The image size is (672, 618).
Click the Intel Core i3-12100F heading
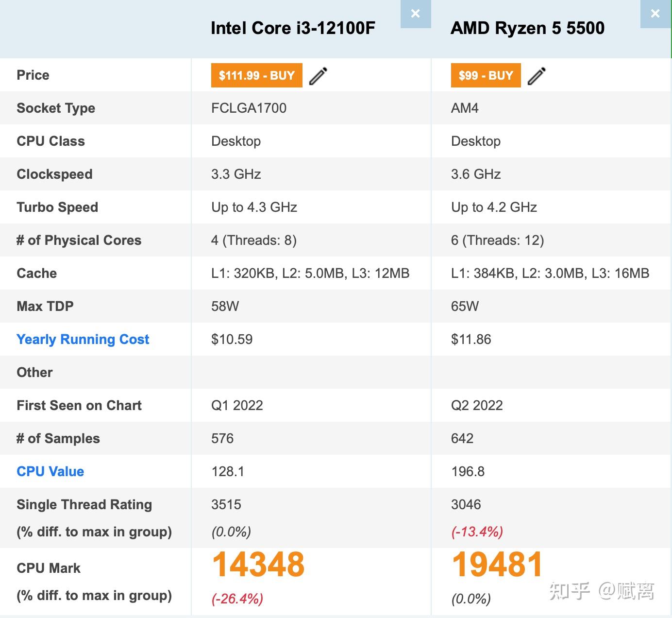click(x=293, y=28)
